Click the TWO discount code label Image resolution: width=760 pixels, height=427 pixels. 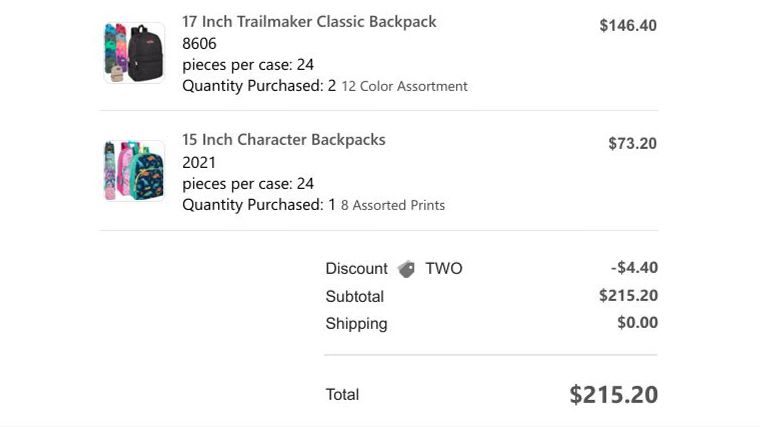click(x=443, y=269)
